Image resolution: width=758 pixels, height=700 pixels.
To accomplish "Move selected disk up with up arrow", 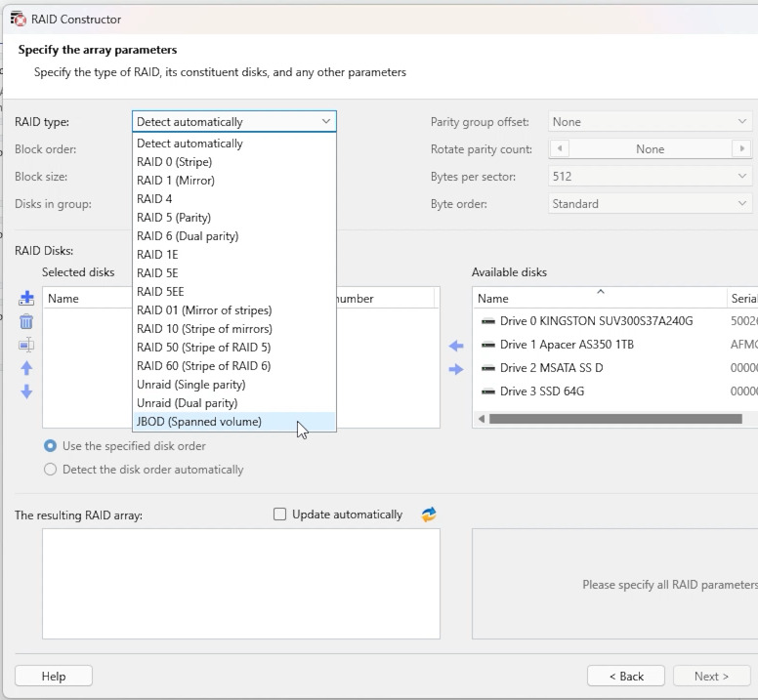I will click(26, 368).
